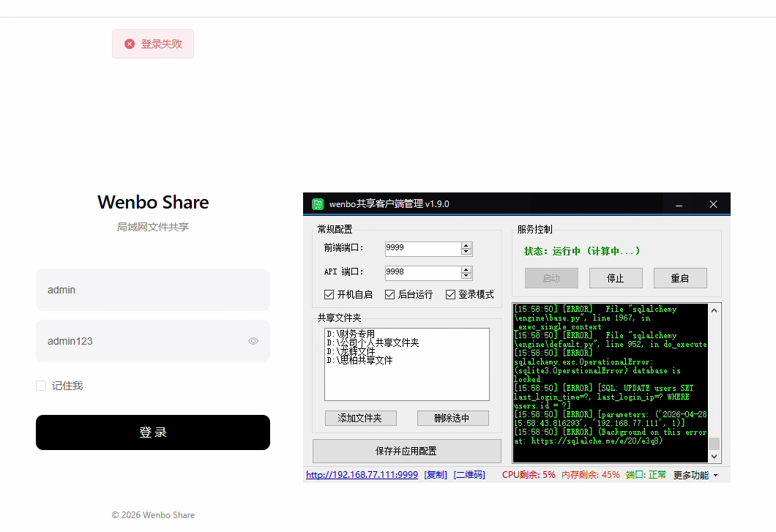Open the 更多功能 dropdown menu
Screen dimensions: 776x532
pyautogui.click(x=695, y=475)
